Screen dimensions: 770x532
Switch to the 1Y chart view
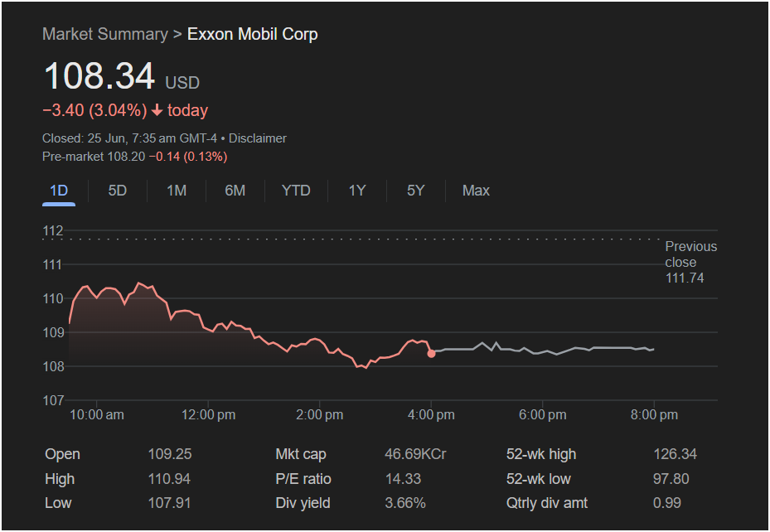tap(357, 191)
